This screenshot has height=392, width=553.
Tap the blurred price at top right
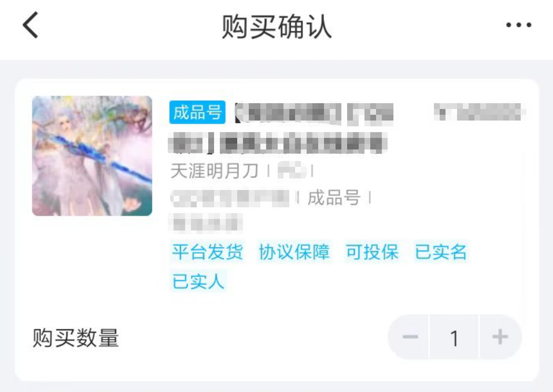click(x=480, y=112)
